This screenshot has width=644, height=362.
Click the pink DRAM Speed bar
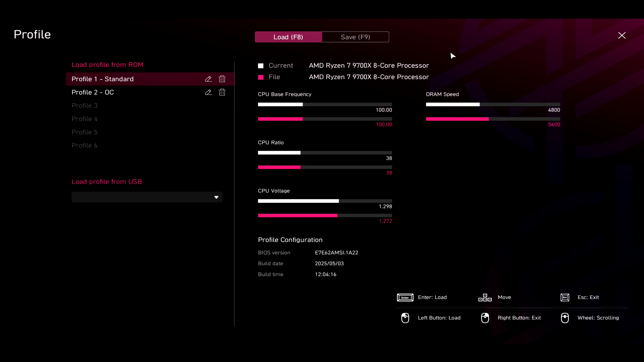(x=457, y=119)
